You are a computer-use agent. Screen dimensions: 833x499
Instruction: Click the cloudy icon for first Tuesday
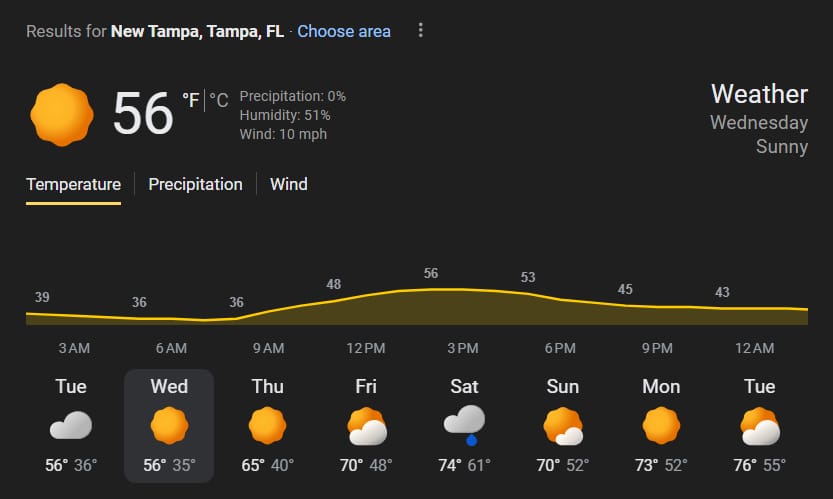click(x=71, y=426)
